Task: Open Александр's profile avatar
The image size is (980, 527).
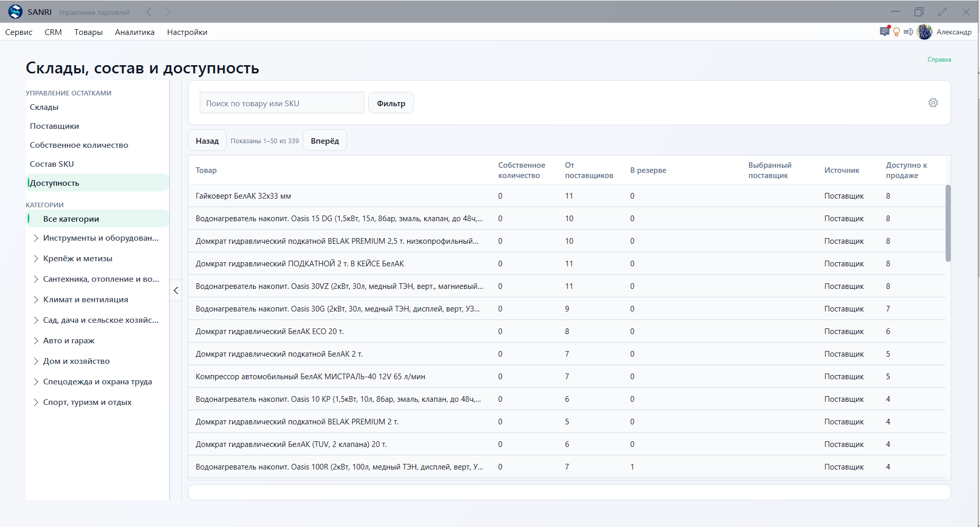Action: [x=925, y=32]
